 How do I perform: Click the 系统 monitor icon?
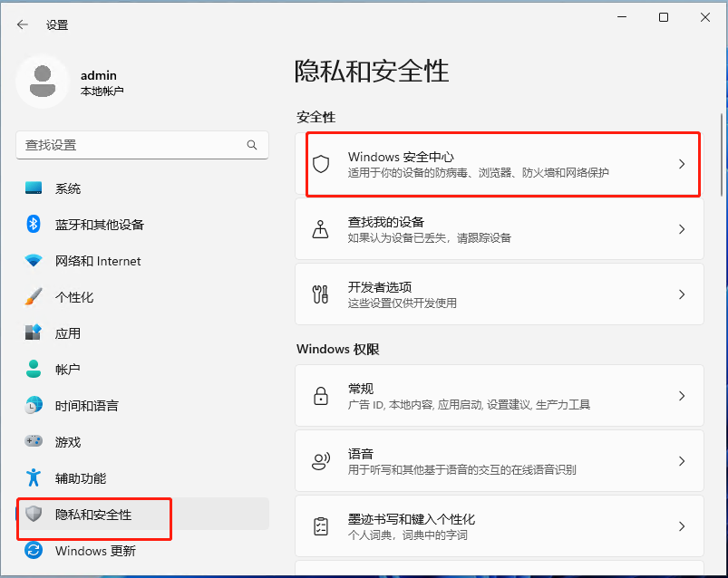pos(34,188)
